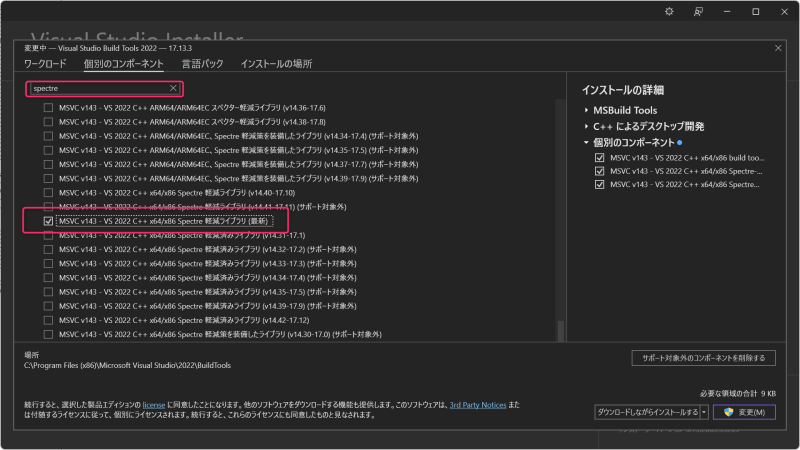The width and height of the screenshot is (800, 450).
Task: Check x64/x86 Spectre library (v14.42-17.12) checkbox
Action: (x=48, y=320)
